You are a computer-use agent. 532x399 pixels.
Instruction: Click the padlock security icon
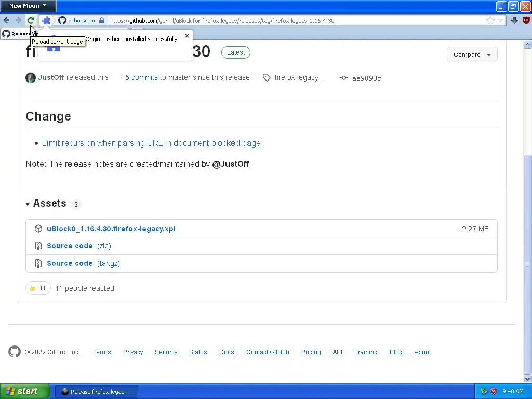[102, 20]
